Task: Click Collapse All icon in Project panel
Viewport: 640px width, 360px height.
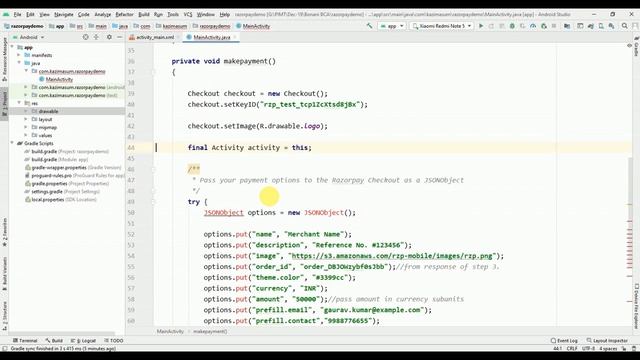Action: click(x=96, y=37)
